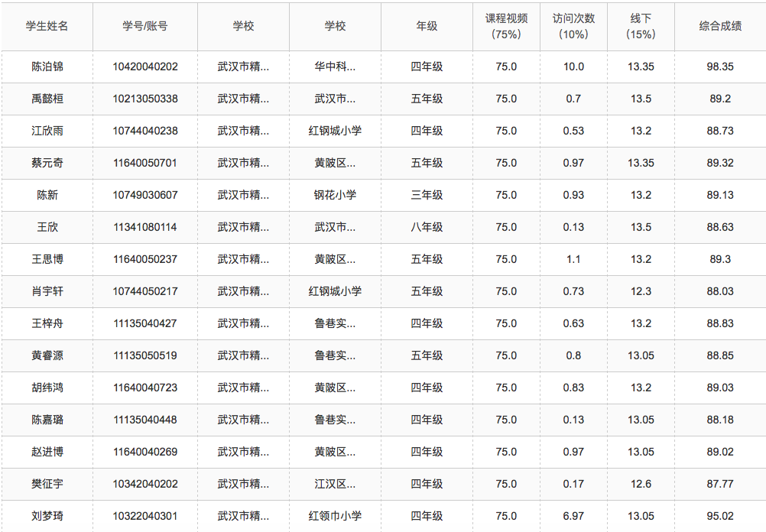The image size is (766, 532).
Task: Select student name 赵进博
Action: [x=47, y=452]
